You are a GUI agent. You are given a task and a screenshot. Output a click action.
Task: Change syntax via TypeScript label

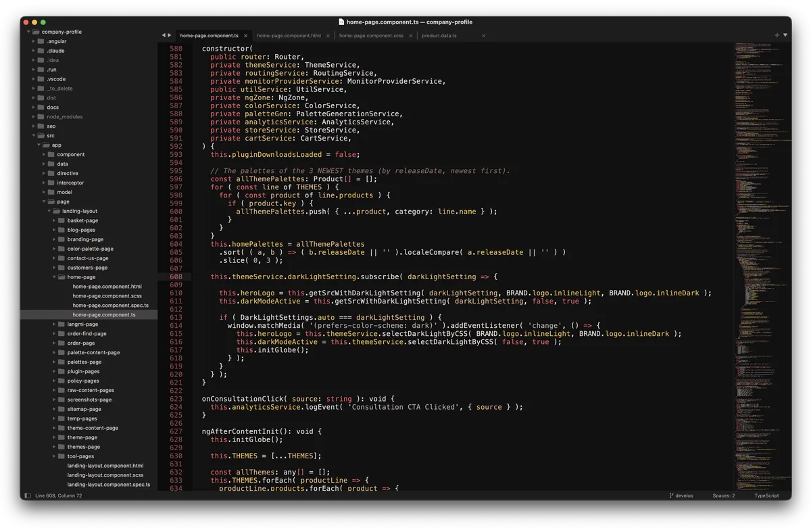(766, 495)
